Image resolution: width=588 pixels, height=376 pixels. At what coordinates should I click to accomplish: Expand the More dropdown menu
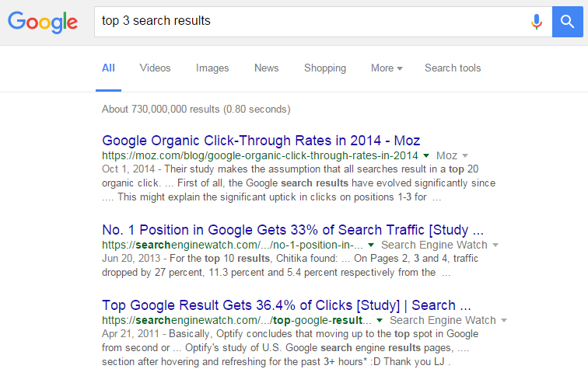(387, 68)
